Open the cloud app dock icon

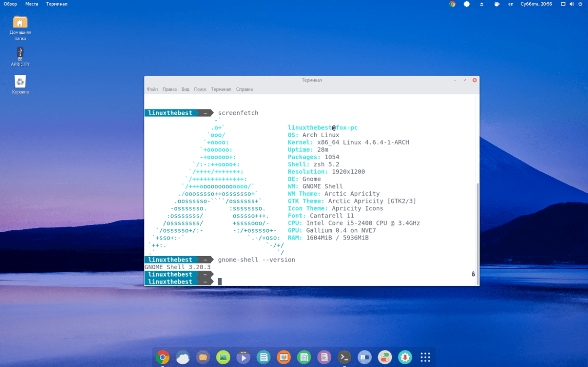click(x=183, y=358)
